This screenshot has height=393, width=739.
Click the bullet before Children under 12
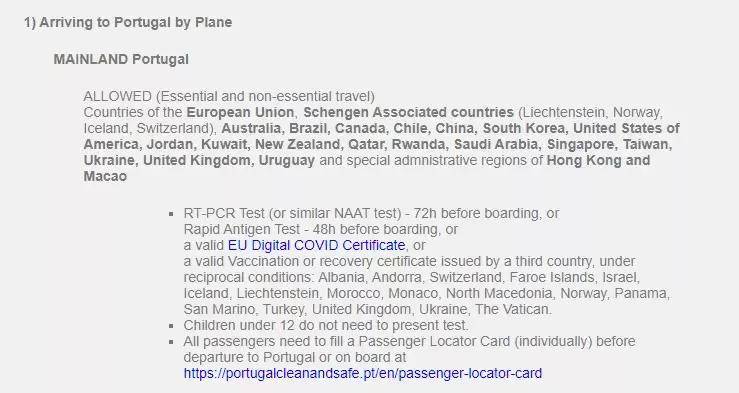tap(171, 326)
